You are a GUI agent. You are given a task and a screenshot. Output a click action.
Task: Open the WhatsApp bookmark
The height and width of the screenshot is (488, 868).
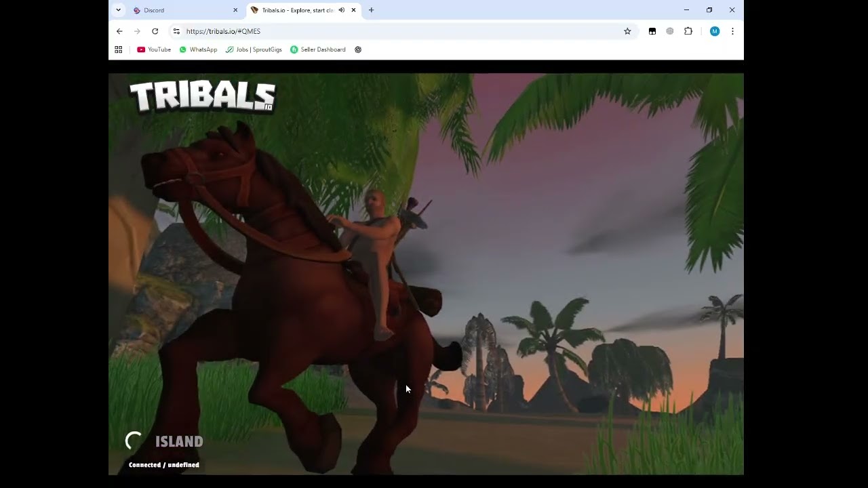tap(198, 49)
